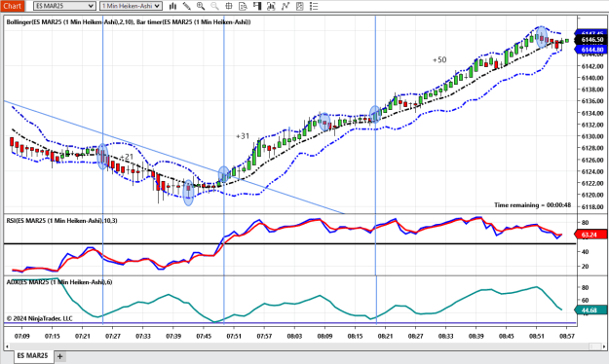Viewport: 609px width, 364px height.
Task: Open the data box icon
Action: [244, 6]
